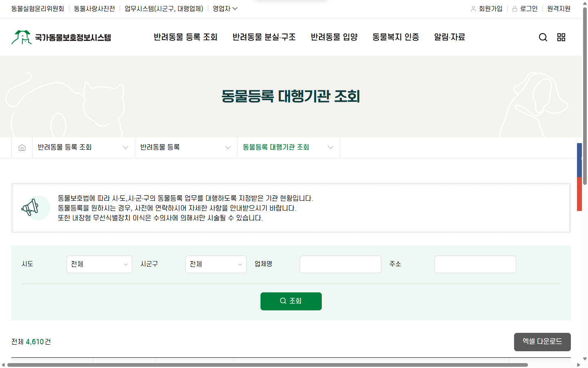Open the 동물복지 인증 main menu
Screen dimensions: 588x368
point(396,37)
